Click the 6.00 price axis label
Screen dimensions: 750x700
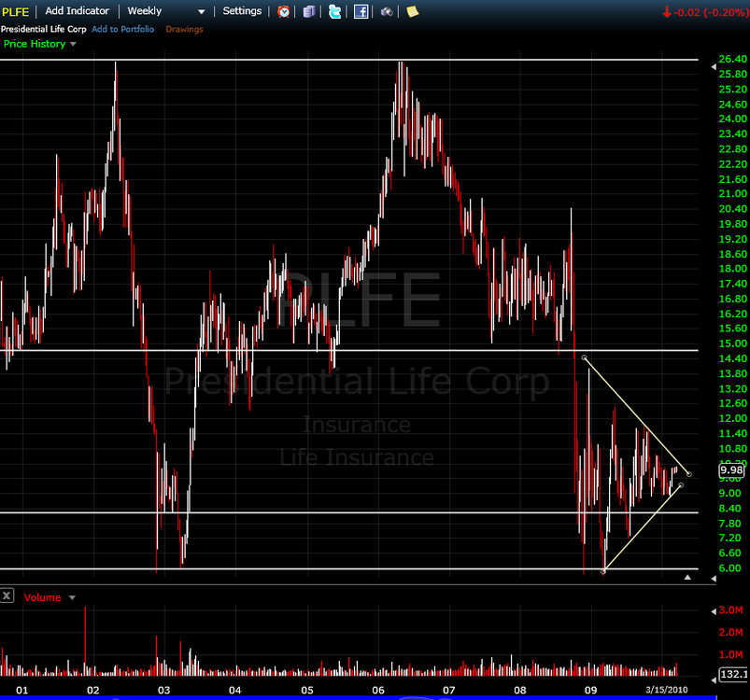tap(729, 568)
